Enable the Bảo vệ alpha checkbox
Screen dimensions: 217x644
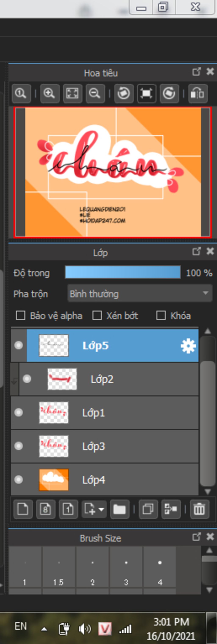point(21,315)
